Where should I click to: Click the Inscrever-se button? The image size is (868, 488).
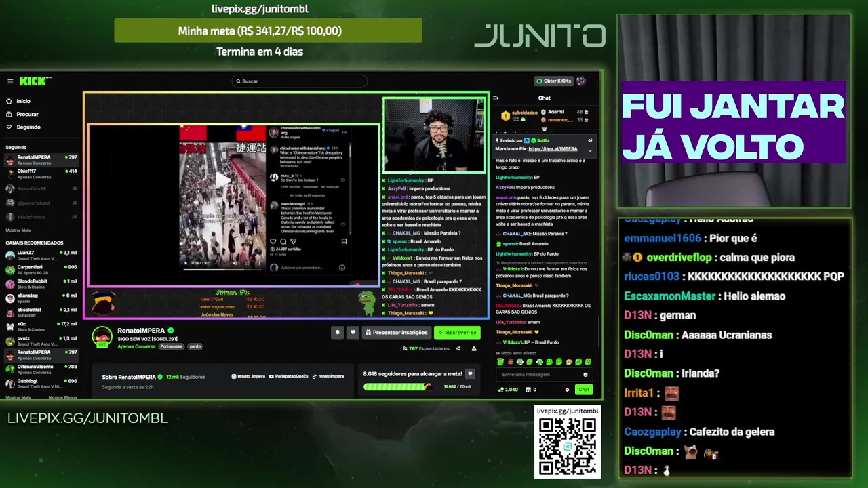pyautogui.click(x=457, y=332)
